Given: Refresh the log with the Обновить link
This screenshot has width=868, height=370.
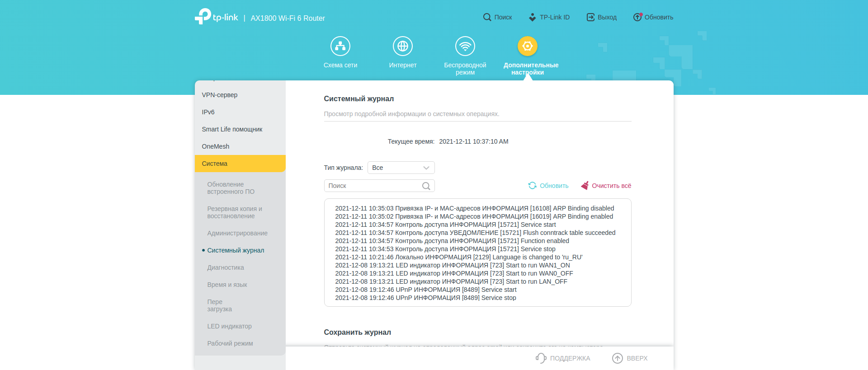Looking at the screenshot, I should 548,186.
